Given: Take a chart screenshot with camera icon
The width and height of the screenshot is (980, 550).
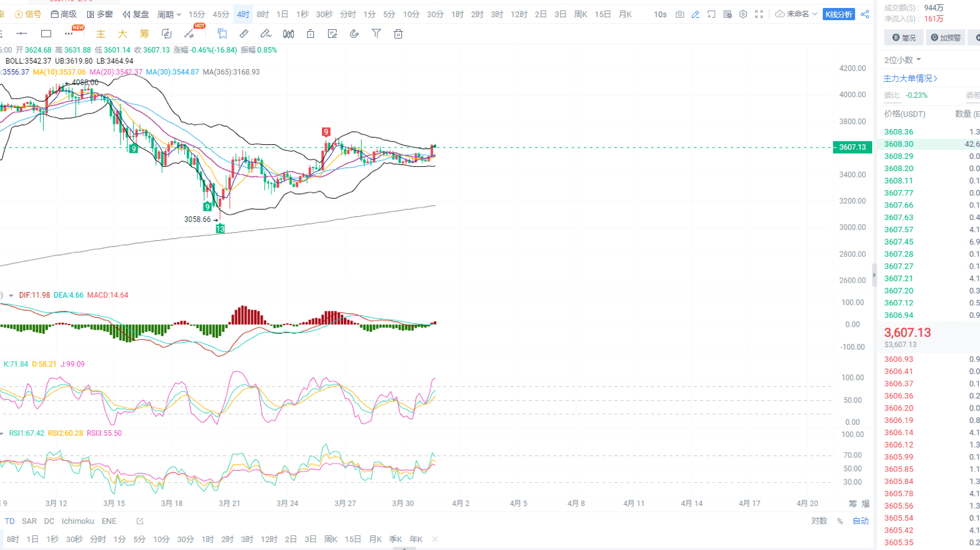Looking at the screenshot, I should coord(679,14).
